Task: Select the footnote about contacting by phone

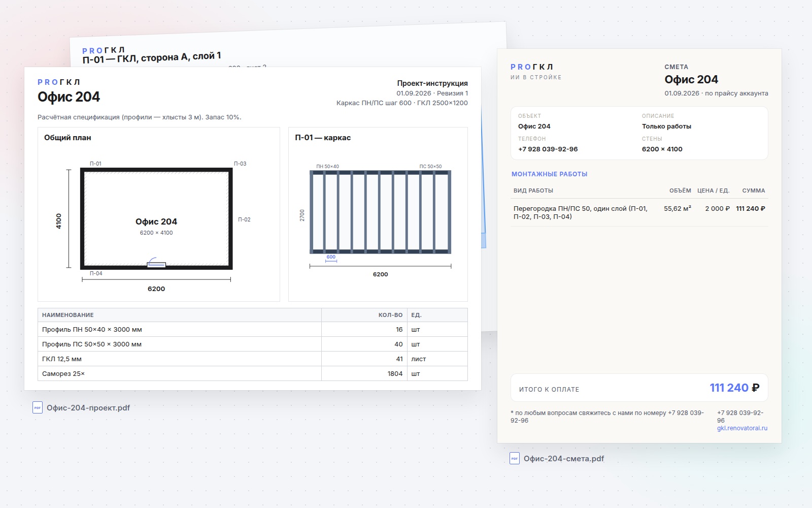Action: coord(607,417)
